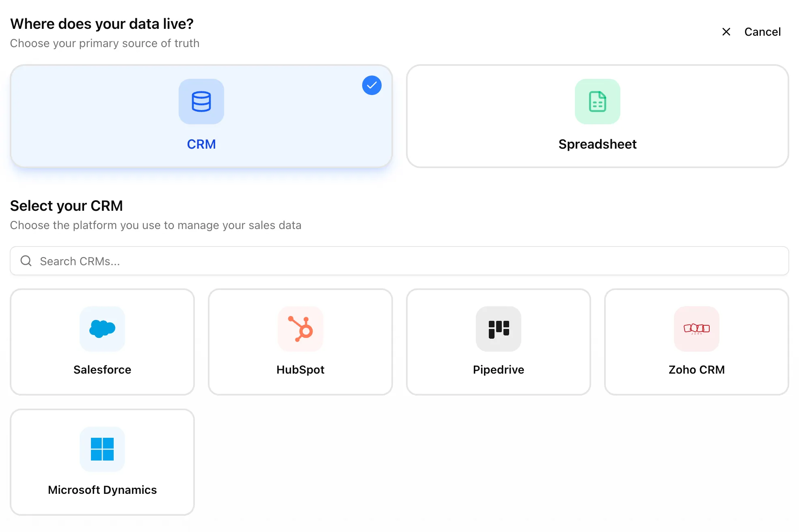The image size is (799, 532).
Task: Click the 'Select your CRM' heading
Action: [x=67, y=206]
